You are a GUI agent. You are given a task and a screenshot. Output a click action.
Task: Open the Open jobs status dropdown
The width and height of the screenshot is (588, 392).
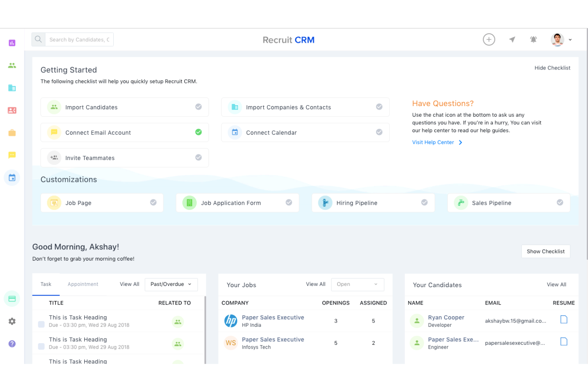357,284
